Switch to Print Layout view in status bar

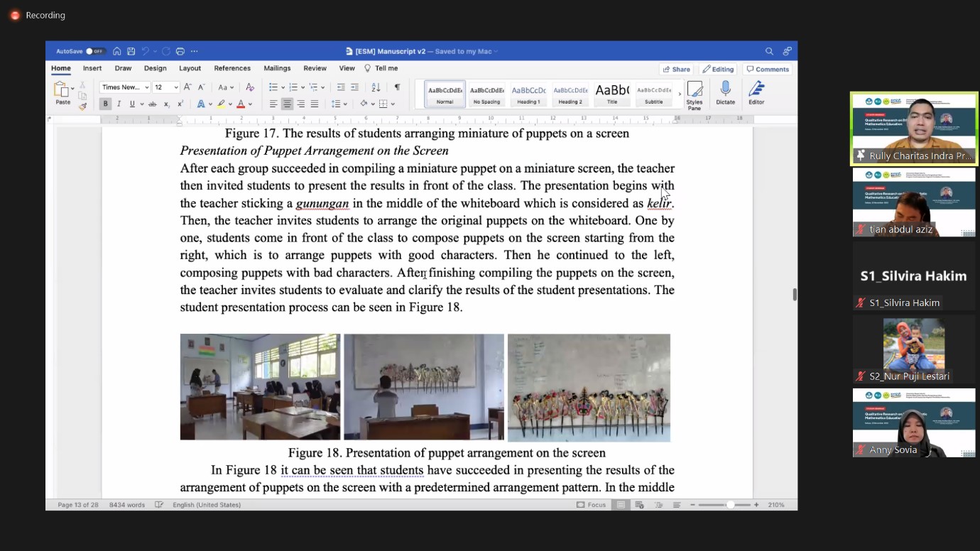point(621,505)
